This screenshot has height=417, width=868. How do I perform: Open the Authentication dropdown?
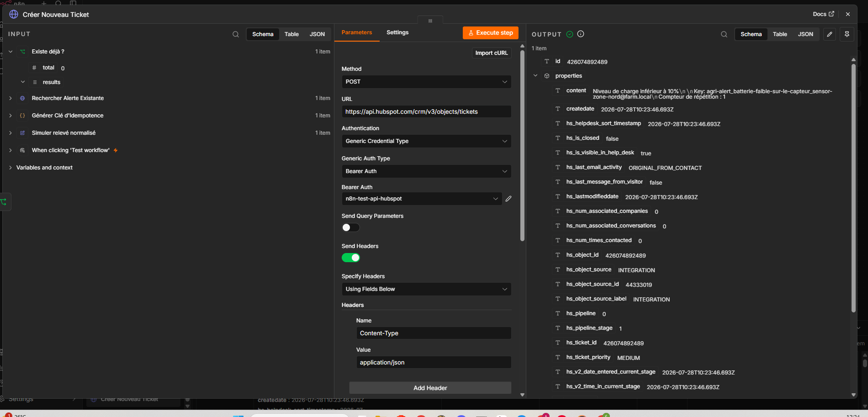tap(426, 141)
